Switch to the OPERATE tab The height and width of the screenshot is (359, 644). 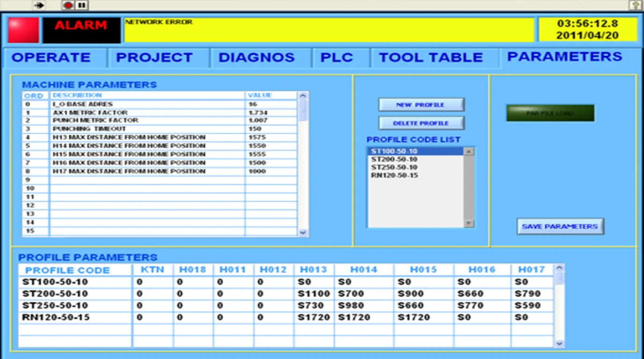tap(51, 57)
